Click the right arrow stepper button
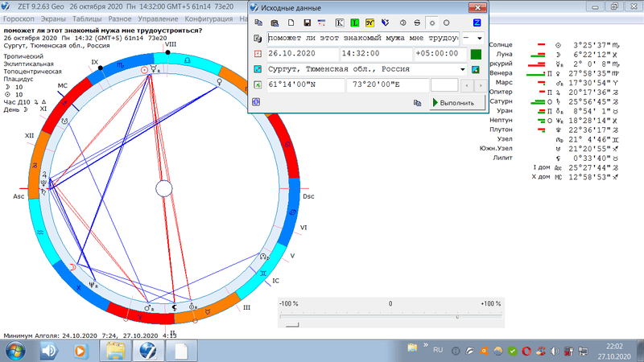This screenshot has height=362, width=644. click(479, 84)
